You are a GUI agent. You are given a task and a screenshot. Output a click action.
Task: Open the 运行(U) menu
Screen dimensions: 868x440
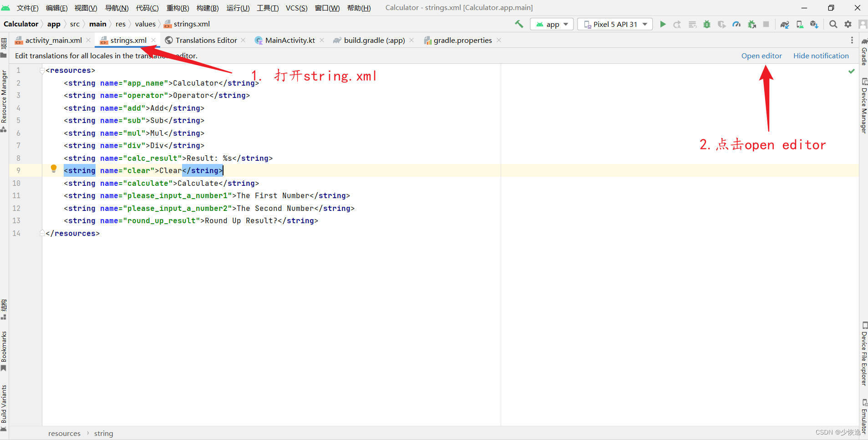tap(238, 8)
